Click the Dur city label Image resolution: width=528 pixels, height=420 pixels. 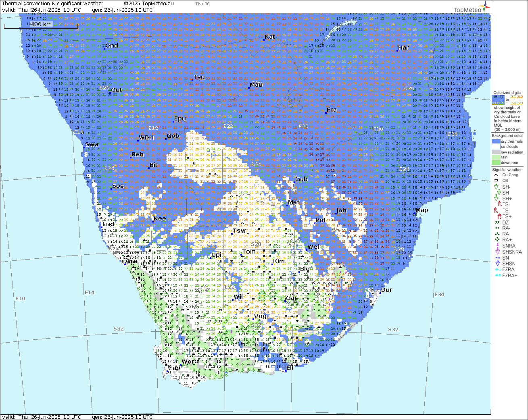click(x=386, y=290)
